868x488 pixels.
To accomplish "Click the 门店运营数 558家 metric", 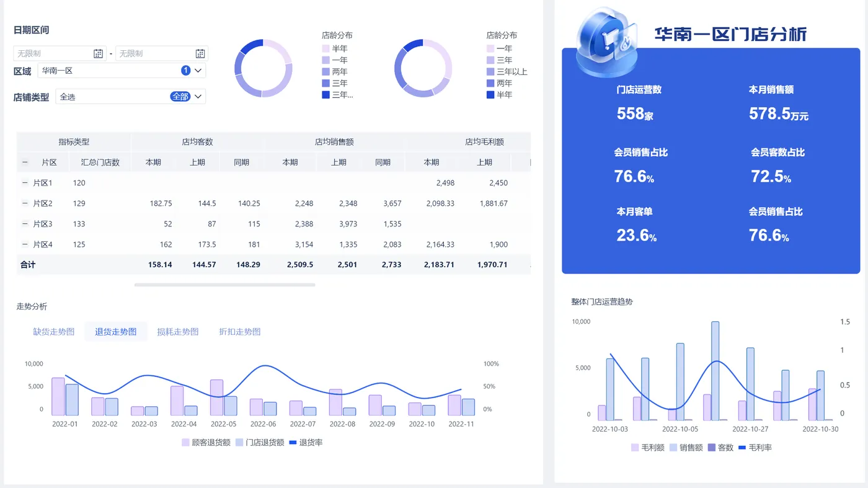I will [639, 103].
